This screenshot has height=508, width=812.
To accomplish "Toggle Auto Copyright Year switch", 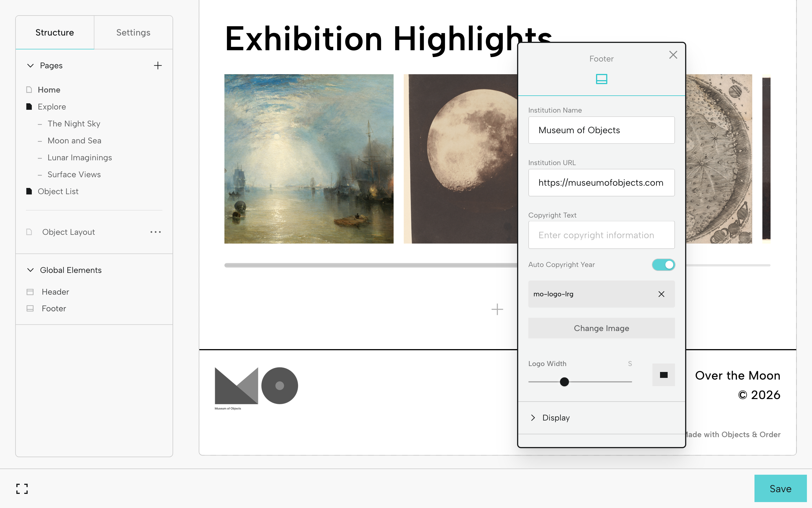I will [663, 265].
